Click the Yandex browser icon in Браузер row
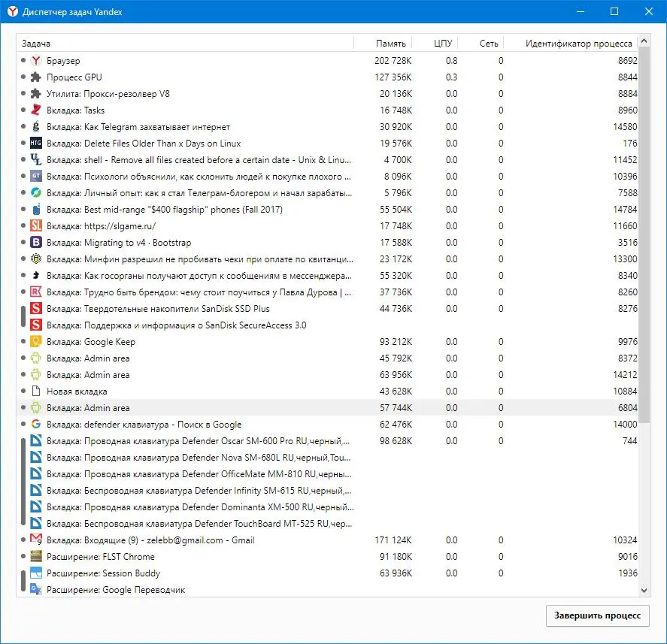 [x=36, y=61]
